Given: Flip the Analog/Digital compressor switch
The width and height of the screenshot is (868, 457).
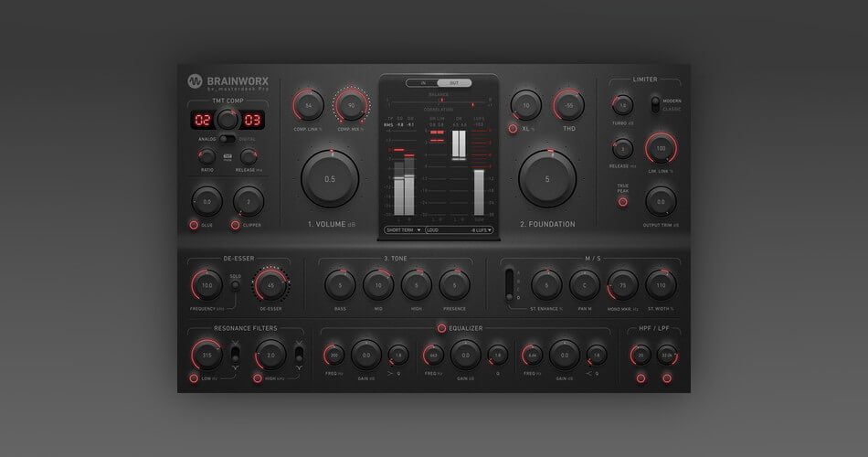Looking at the screenshot, I should point(227,139).
